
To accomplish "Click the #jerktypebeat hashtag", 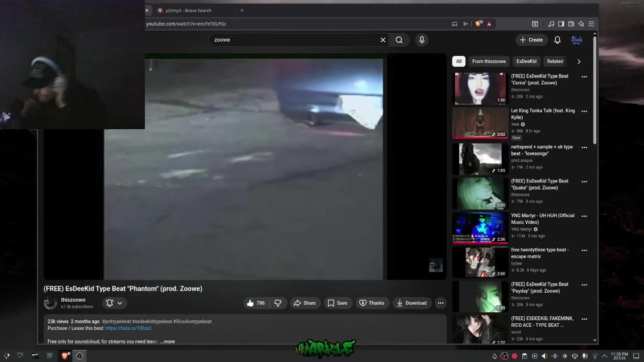I will click(x=116, y=321).
